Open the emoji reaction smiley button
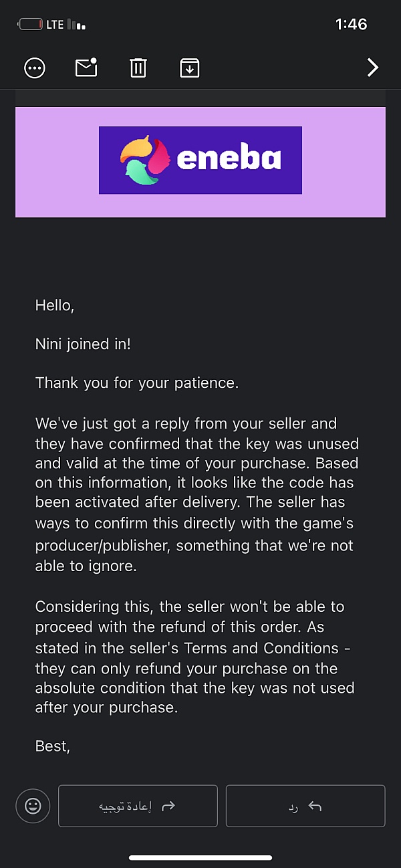The image size is (401, 868). [x=33, y=806]
